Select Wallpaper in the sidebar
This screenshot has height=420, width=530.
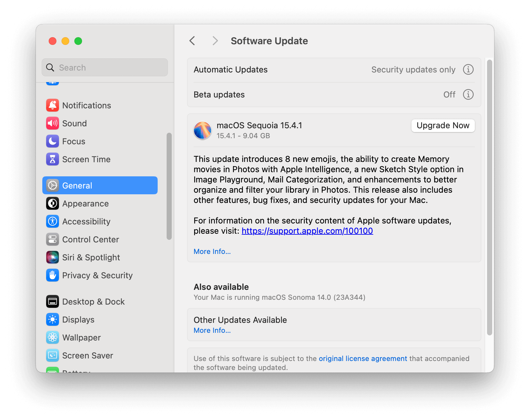point(100,337)
